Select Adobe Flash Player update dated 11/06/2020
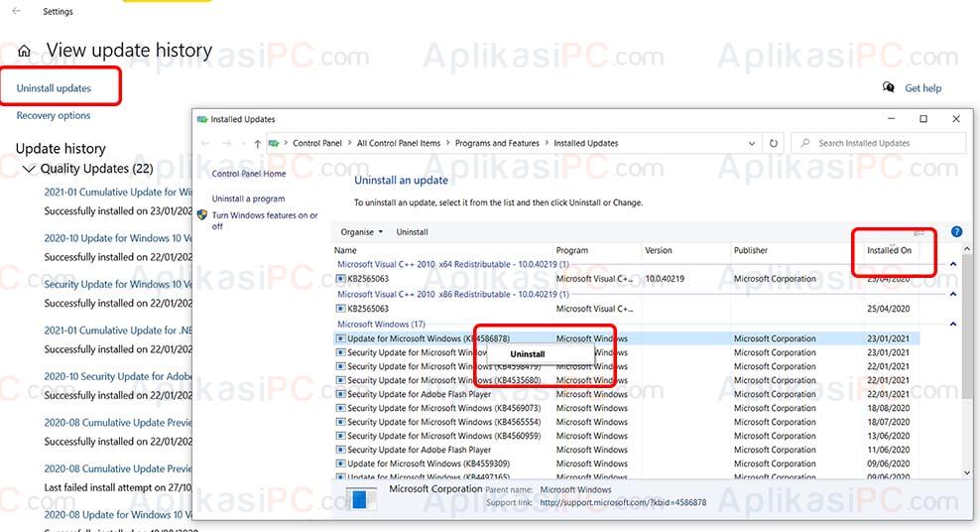The image size is (980, 532). [626, 450]
